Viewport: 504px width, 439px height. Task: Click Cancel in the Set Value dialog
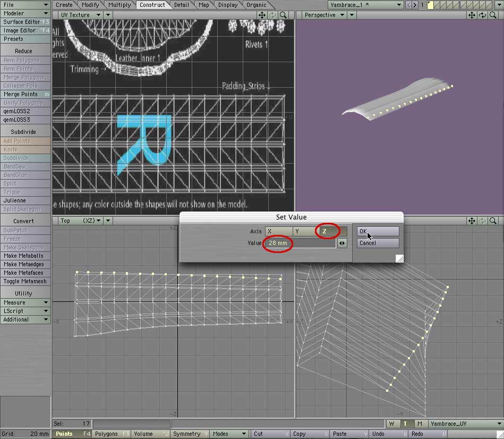click(x=378, y=243)
